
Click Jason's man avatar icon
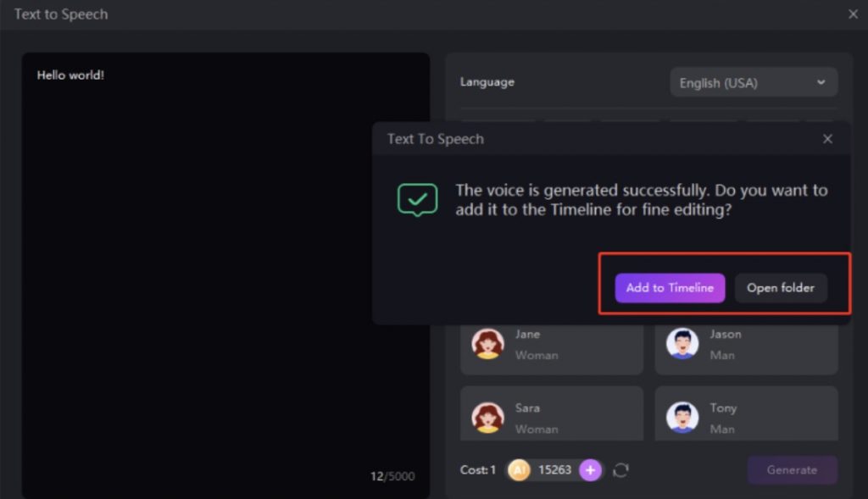click(682, 344)
